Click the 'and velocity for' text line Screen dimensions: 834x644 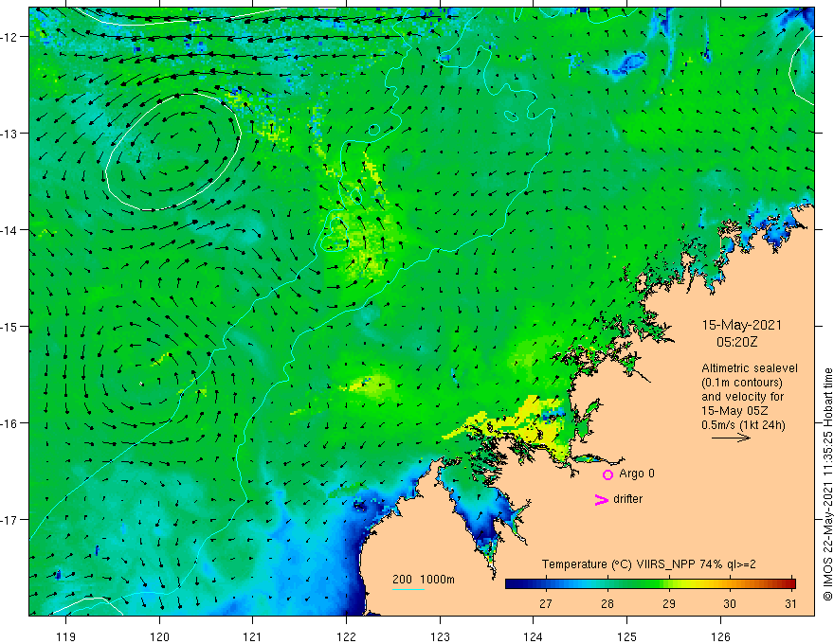pyautogui.click(x=742, y=397)
